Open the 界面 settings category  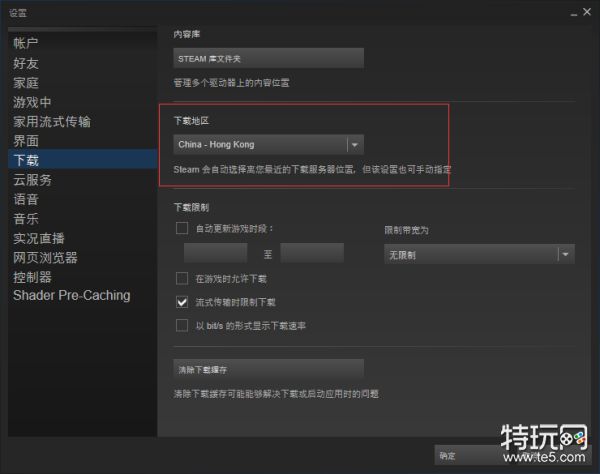click(26, 141)
